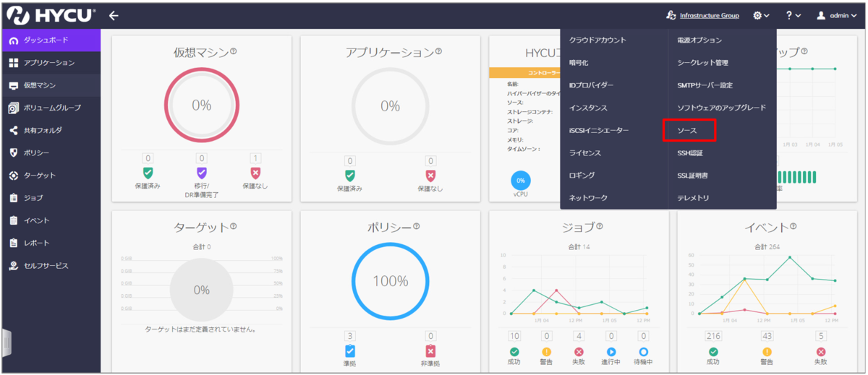
Task: Click the back arrow beside HYCU logo
Action: point(114,15)
